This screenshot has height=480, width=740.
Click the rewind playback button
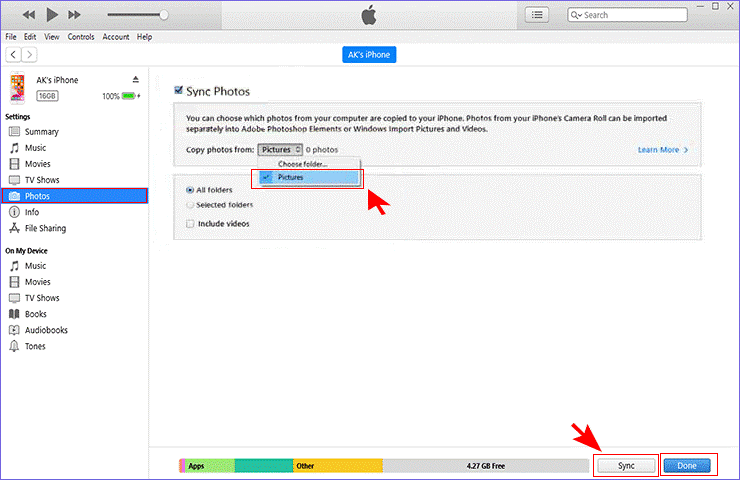pos(29,15)
